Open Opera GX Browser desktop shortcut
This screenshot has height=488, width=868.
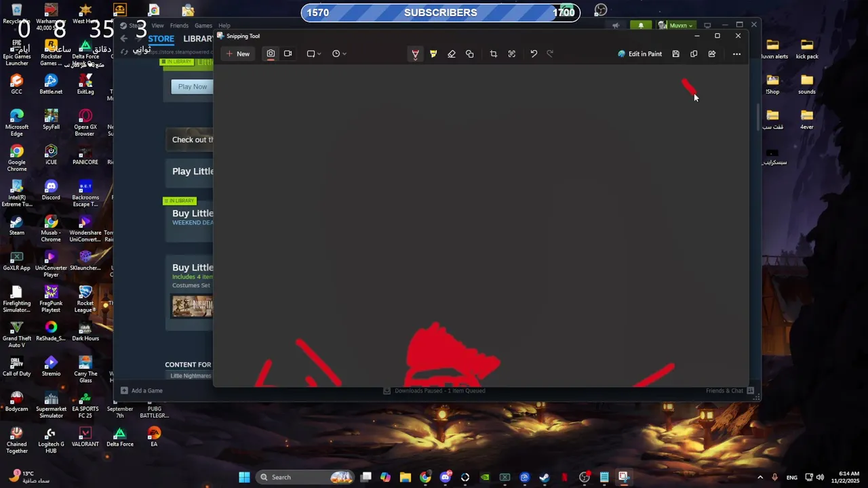pos(85,123)
